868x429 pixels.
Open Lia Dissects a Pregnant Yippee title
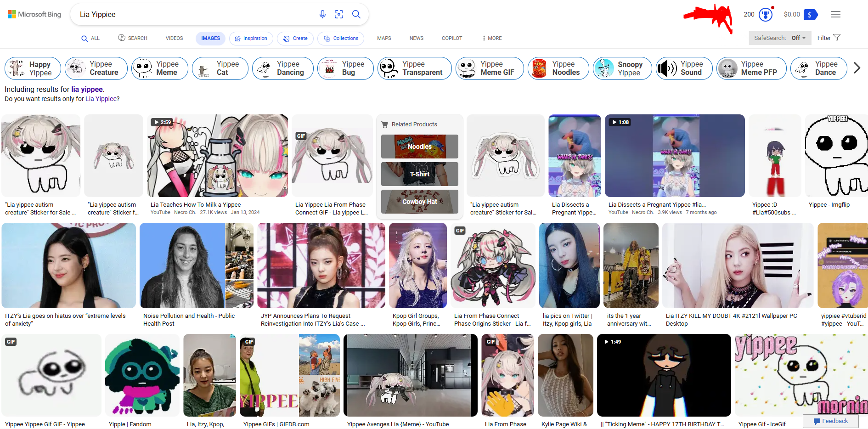657,205
